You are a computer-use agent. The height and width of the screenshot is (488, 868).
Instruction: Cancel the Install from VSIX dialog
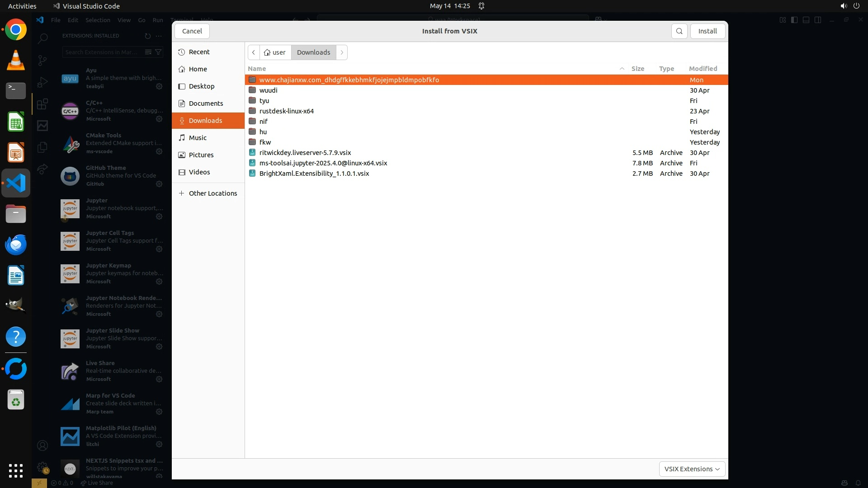192,31
